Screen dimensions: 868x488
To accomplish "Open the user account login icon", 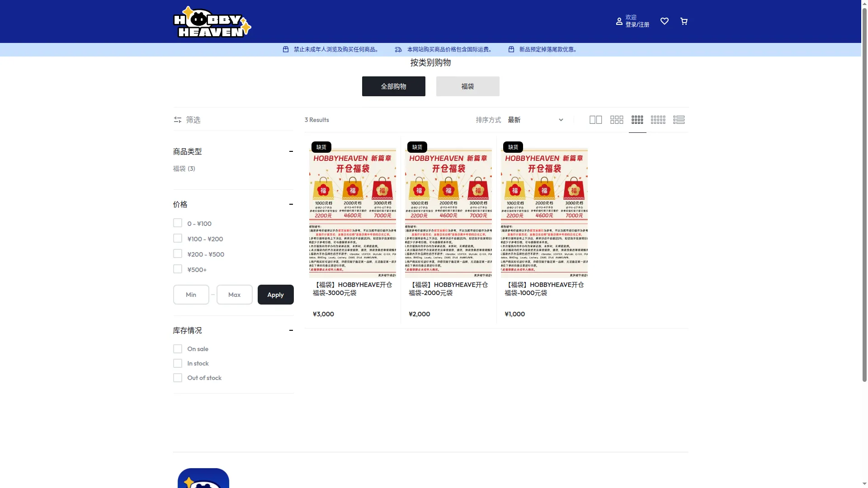I will coord(619,21).
